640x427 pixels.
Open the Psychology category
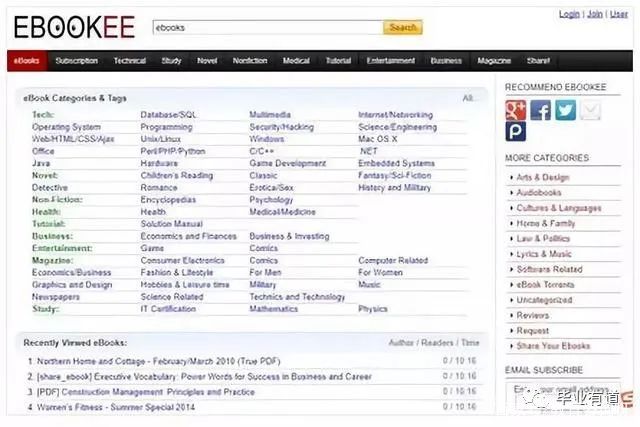(271, 200)
